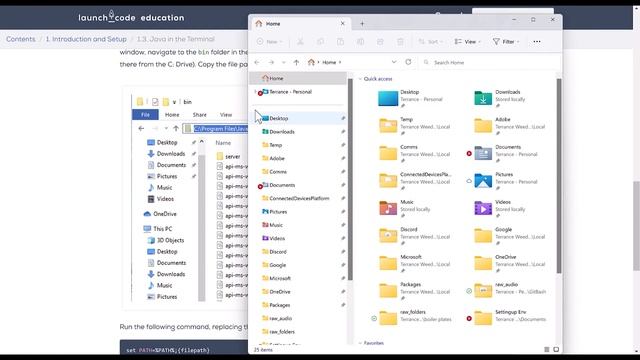Click the Paste icon in Explorer toolbar
The width and height of the screenshot is (640, 360).
(x=340, y=42)
